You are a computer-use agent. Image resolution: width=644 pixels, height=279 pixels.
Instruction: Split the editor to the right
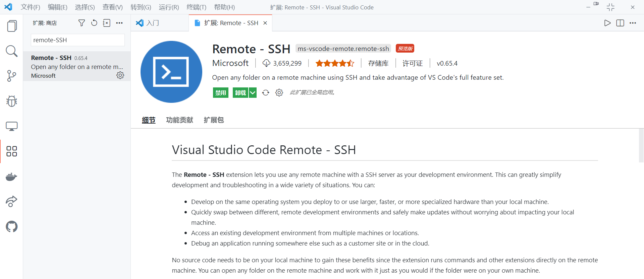620,23
